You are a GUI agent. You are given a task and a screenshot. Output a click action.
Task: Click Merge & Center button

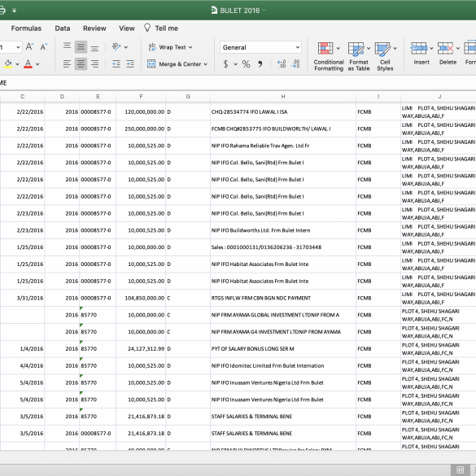tap(174, 64)
